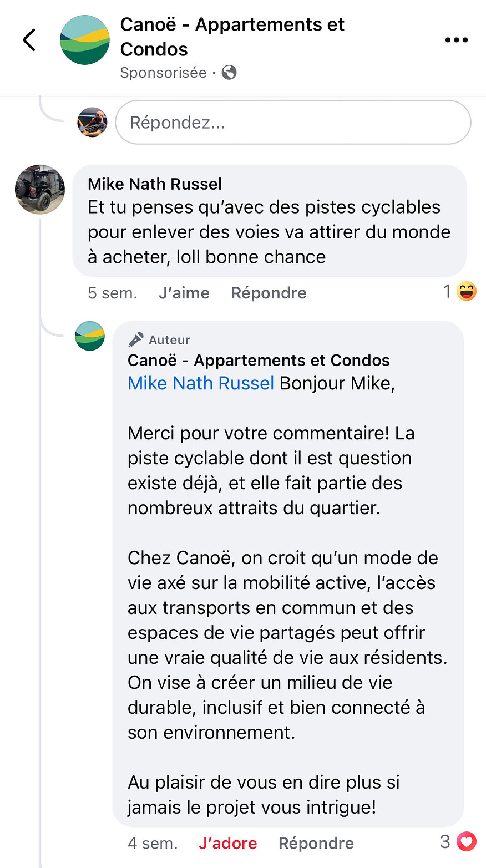Tap the laughing emoji reaction on Mike's comment
The width and height of the screenshot is (486, 868).
(x=467, y=291)
